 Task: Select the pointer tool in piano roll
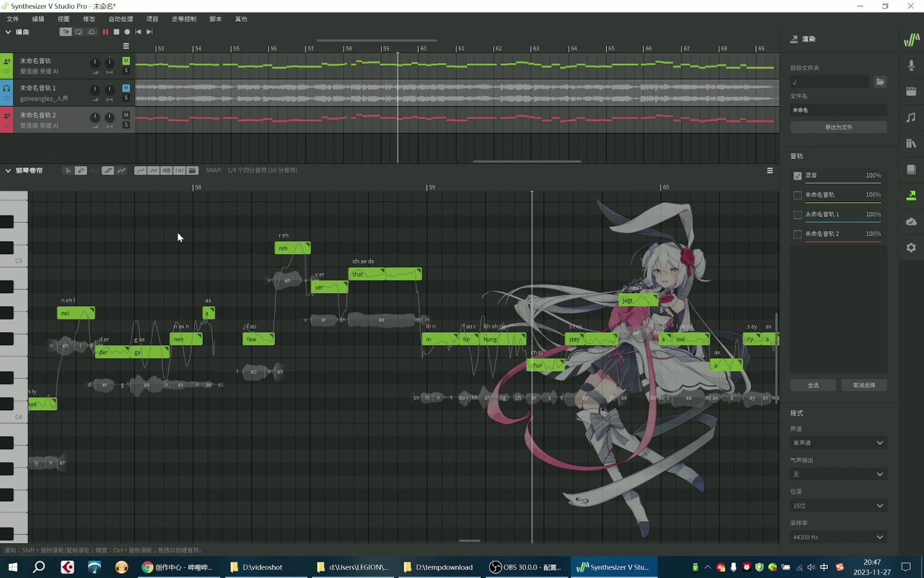click(x=68, y=171)
